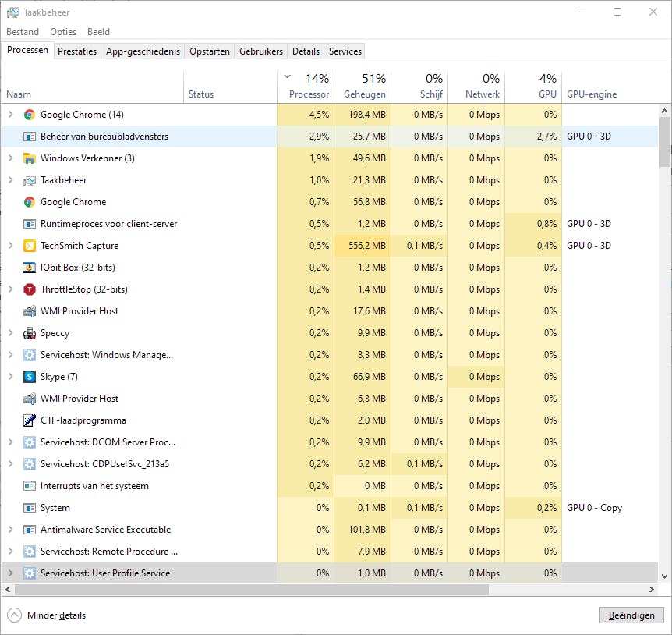Click Minder details to collapse view
Viewport: 672px width, 635px height.
(x=47, y=615)
